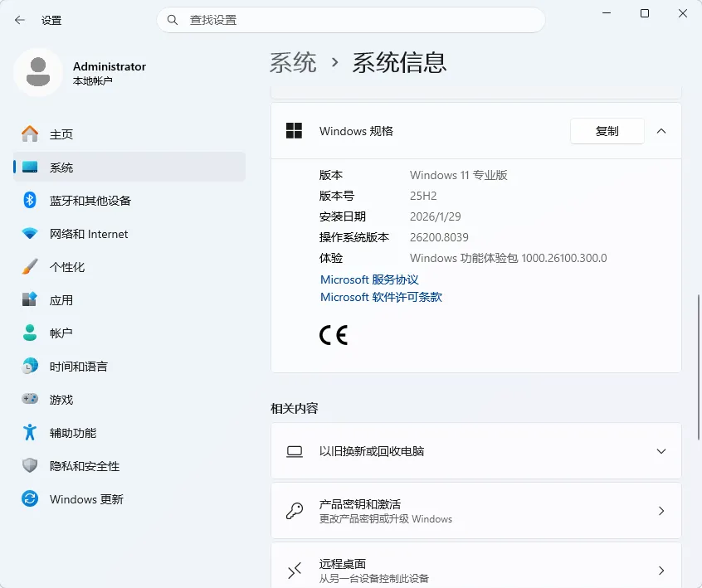The height and width of the screenshot is (588, 702).
Task: Click the install date 2026/1/29
Action: [435, 216]
